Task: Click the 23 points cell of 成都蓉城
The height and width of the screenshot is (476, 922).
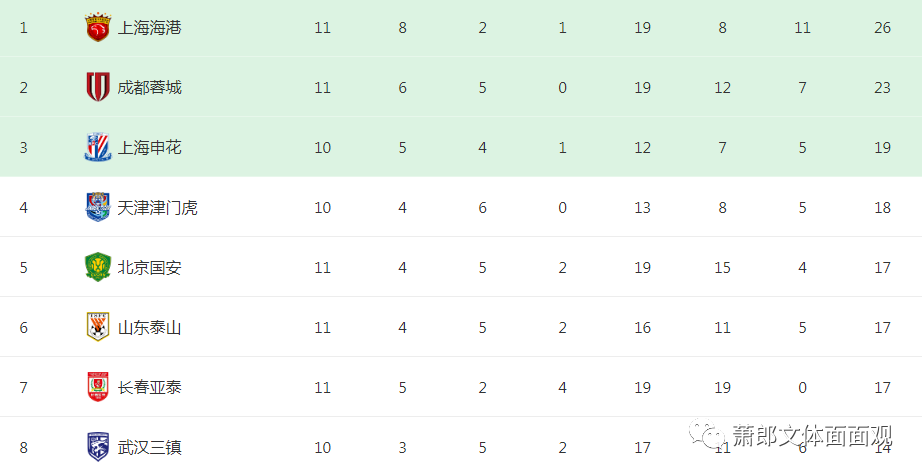Action: point(882,88)
